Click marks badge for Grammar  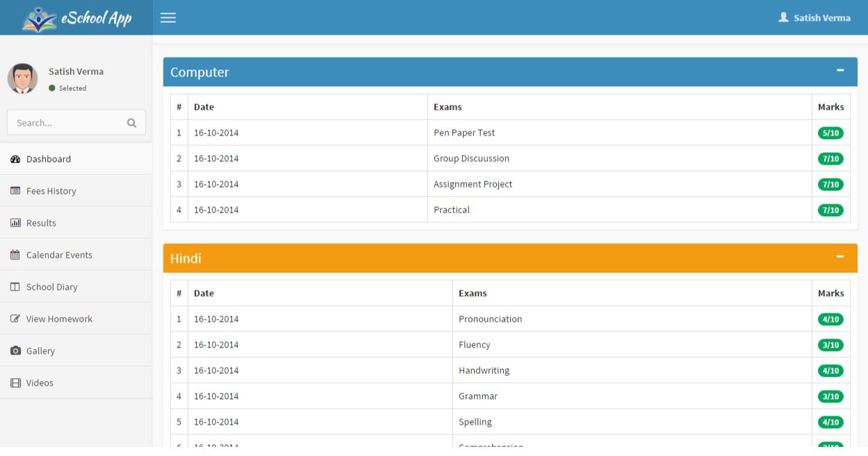click(x=830, y=396)
